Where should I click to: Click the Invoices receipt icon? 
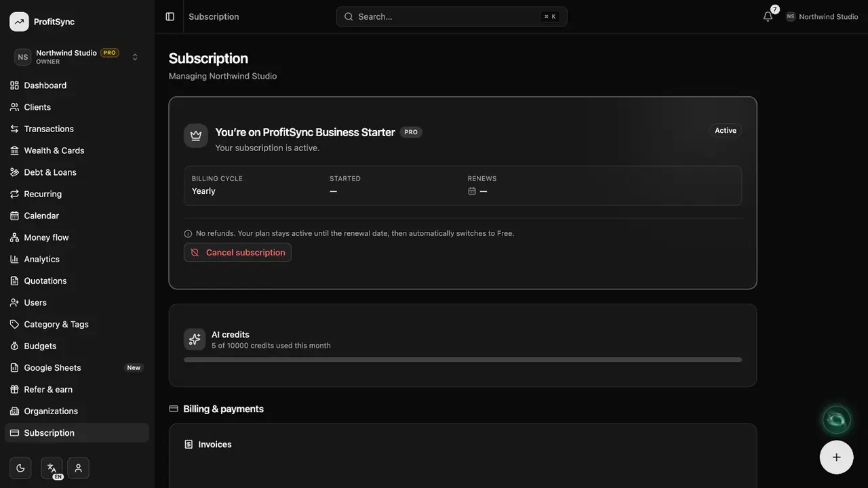189,445
